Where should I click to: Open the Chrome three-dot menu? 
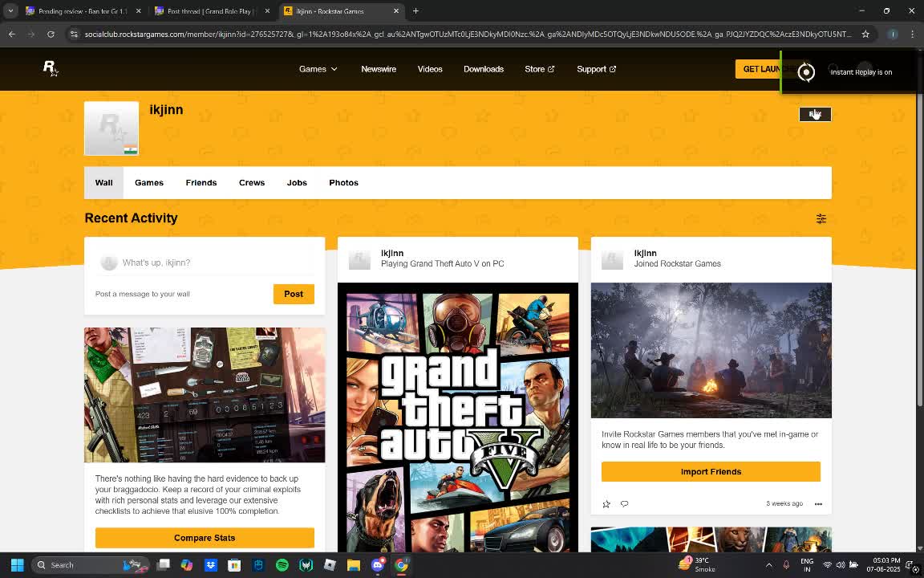point(912,35)
